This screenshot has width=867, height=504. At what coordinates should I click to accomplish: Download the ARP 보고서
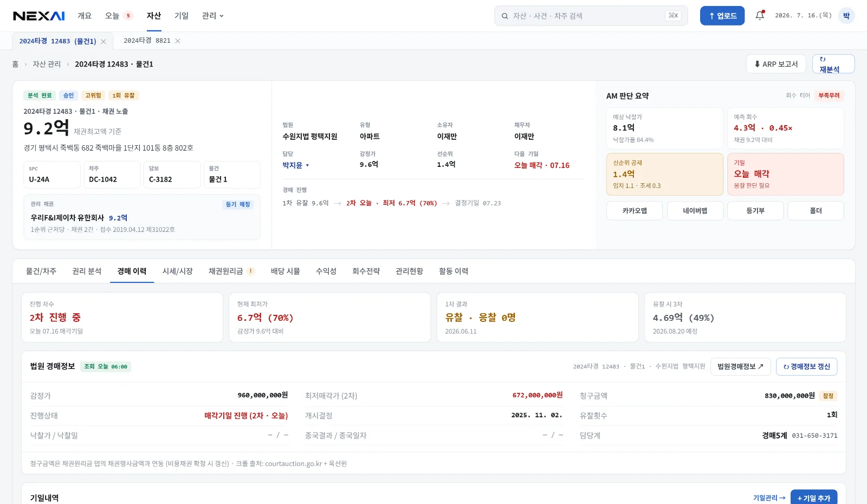coord(776,64)
